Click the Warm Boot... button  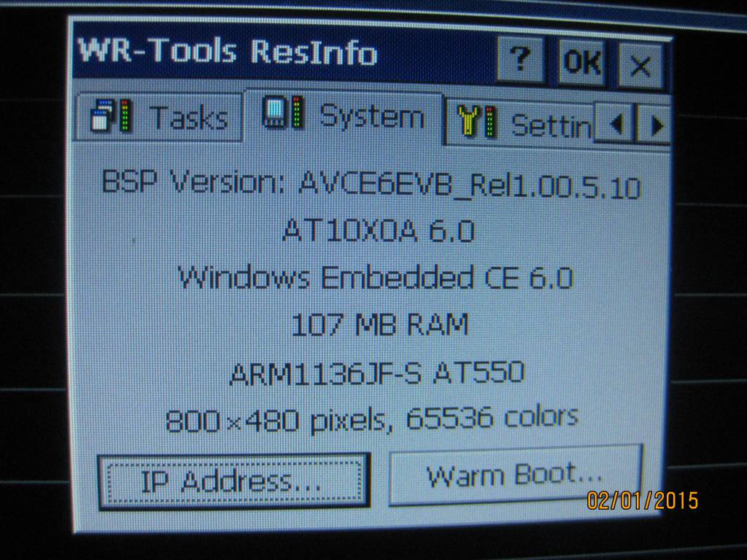[516, 475]
